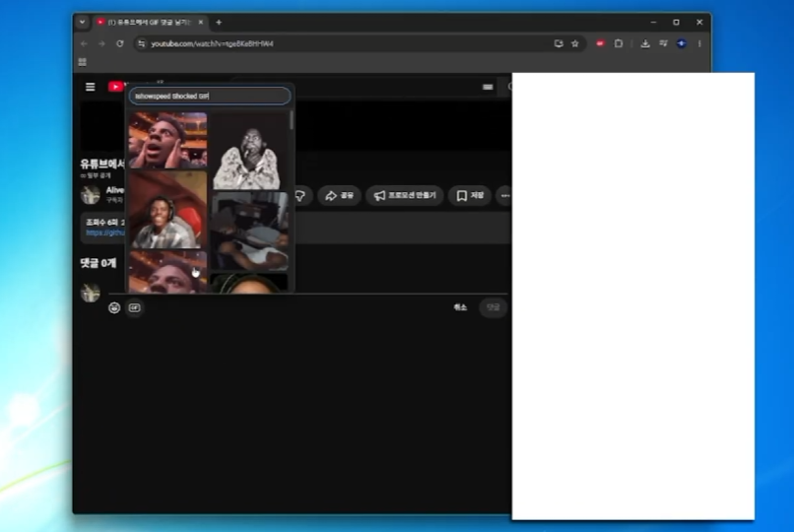Cancel the comment with 취소

pyautogui.click(x=460, y=307)
